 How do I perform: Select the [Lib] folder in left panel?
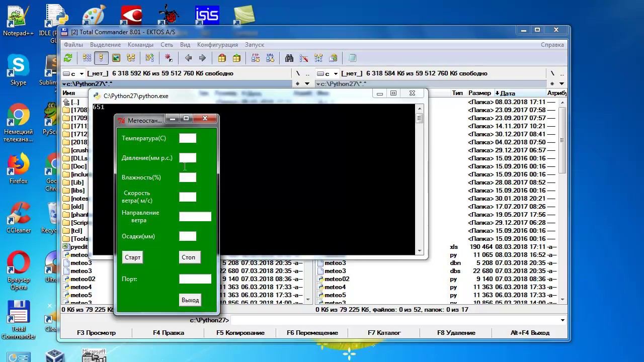pyautogui.click(x=77, y=183)
